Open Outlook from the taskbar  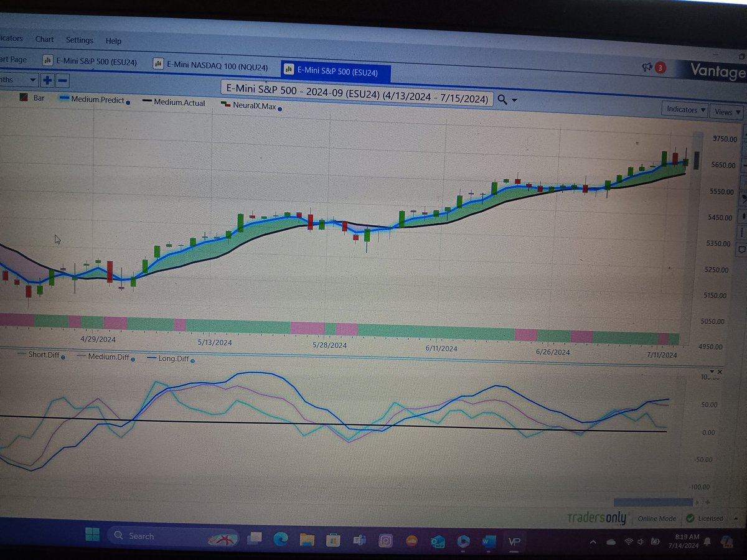[437, 542]
